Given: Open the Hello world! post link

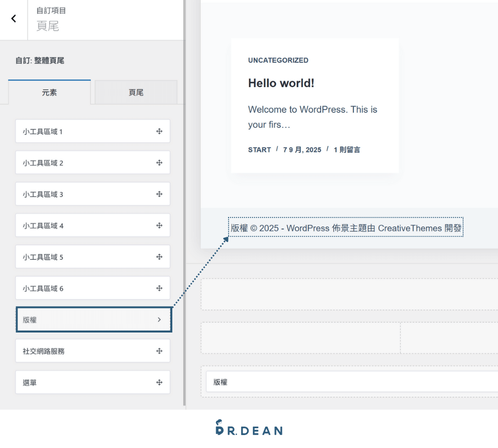Looking at the screenshot, I should coord(281,83).
